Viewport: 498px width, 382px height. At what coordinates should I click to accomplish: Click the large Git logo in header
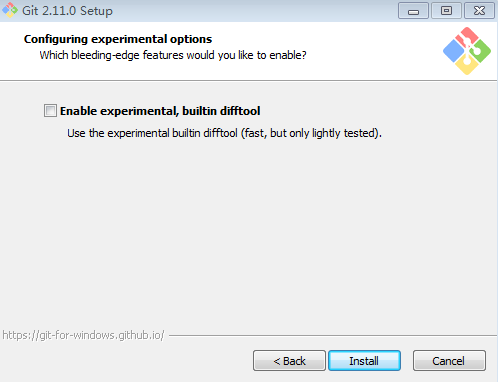[467, 51]
